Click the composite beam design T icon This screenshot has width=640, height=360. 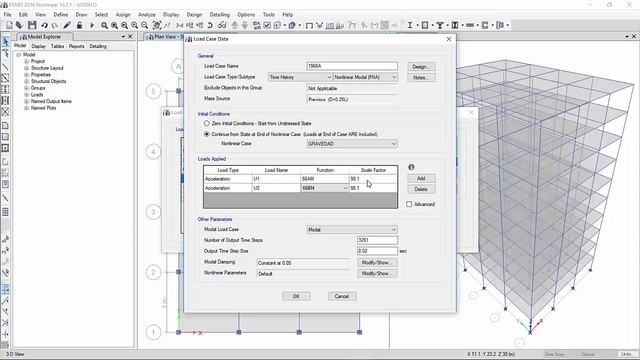pyautogui.click(x=440, y=25)
